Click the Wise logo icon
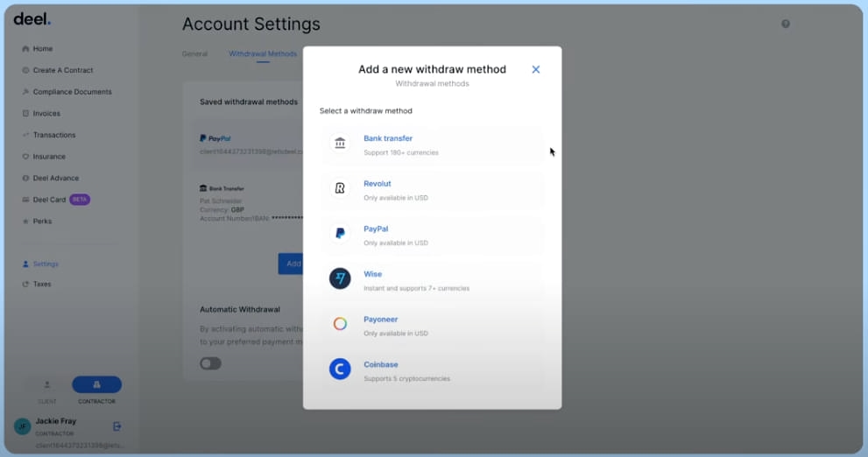Image resolution: width=868 pixels, height=457 pixels. (340, 278)
